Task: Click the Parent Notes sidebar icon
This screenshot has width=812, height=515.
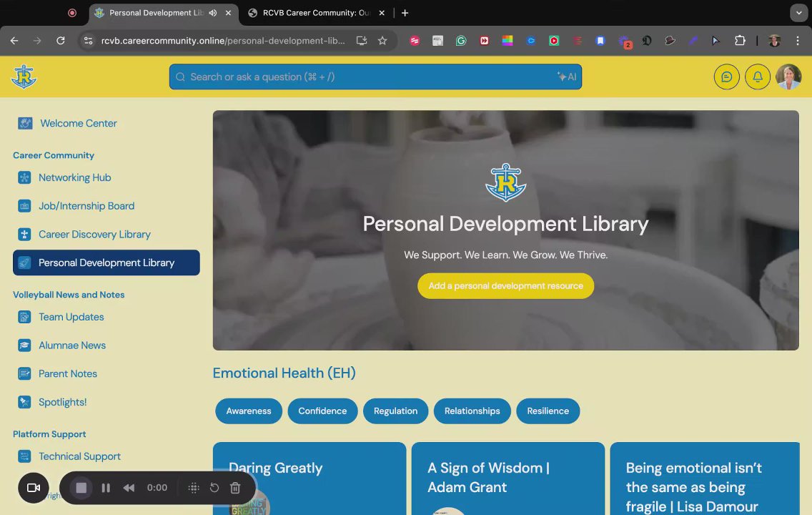Action: pyautogui.click(x=24, y=374)
